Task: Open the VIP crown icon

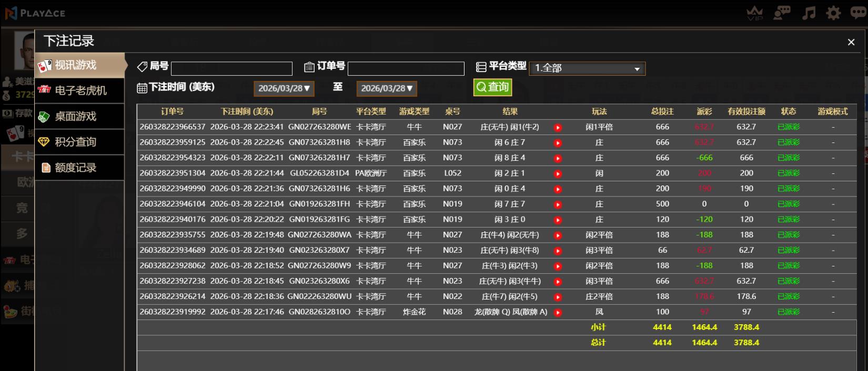Action: tap(755, 13)
